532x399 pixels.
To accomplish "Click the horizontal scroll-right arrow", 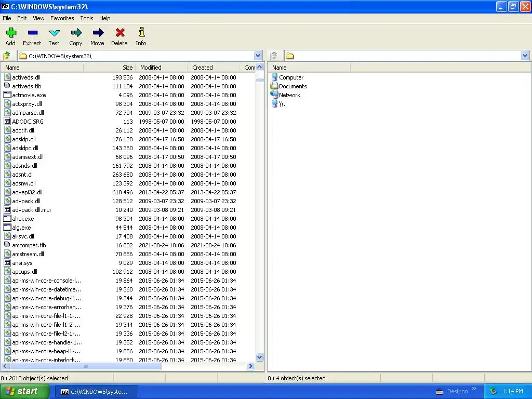I will (251, 366).
